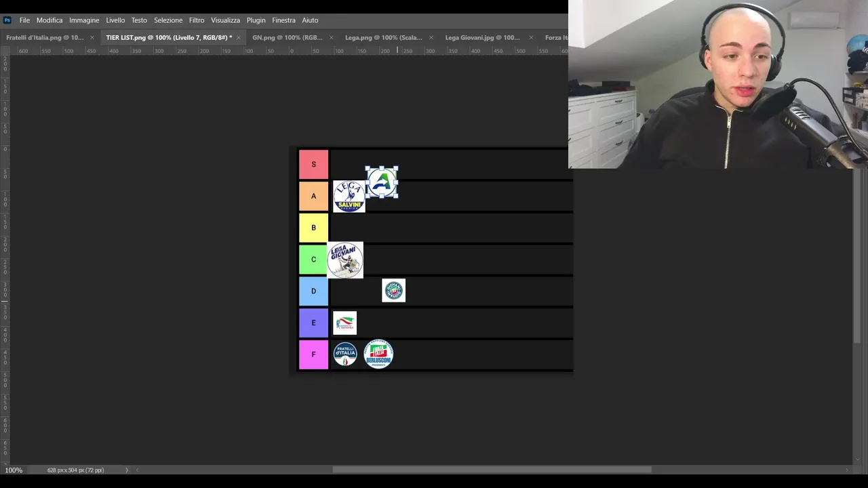This screenshot has width=868, height=488.
Task: Click the red S tier label
Action: pyautogui.click(x=313, y=165)
